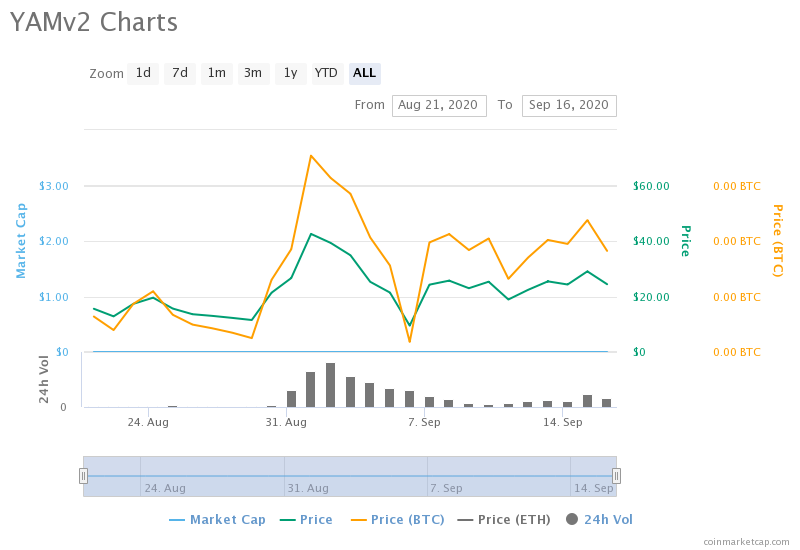Image resolution: width=800 pixels, height=550 pixels.
Task: Select the YTD zoom range
Action: pos(327,73)
